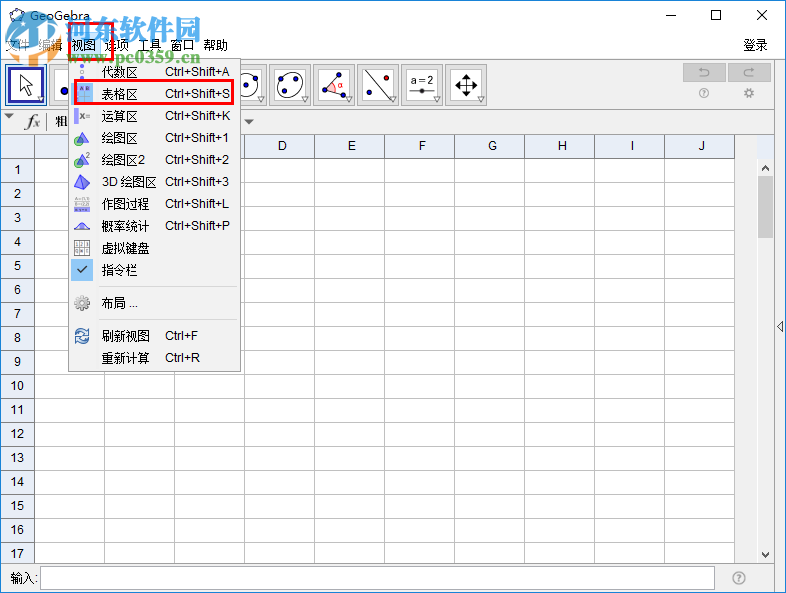Select the Reflect about line tool
The height and width of the screenshot is (593, 786).
tap(378, 85)
